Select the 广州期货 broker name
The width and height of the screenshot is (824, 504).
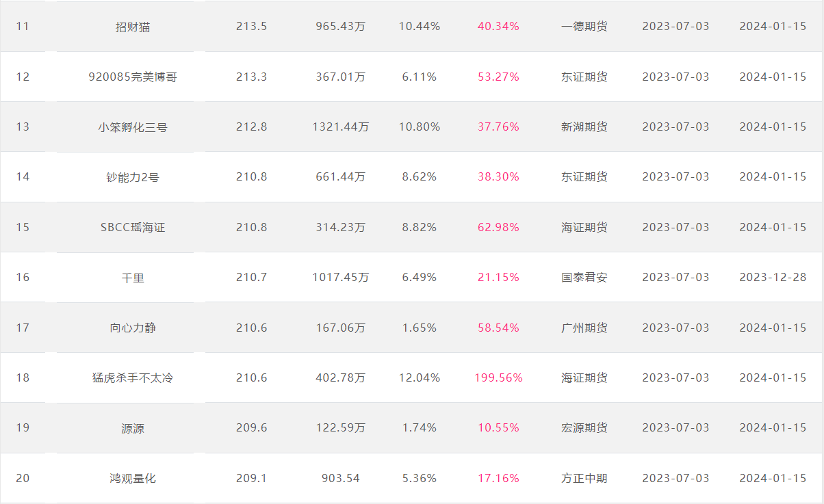[584, 328]
